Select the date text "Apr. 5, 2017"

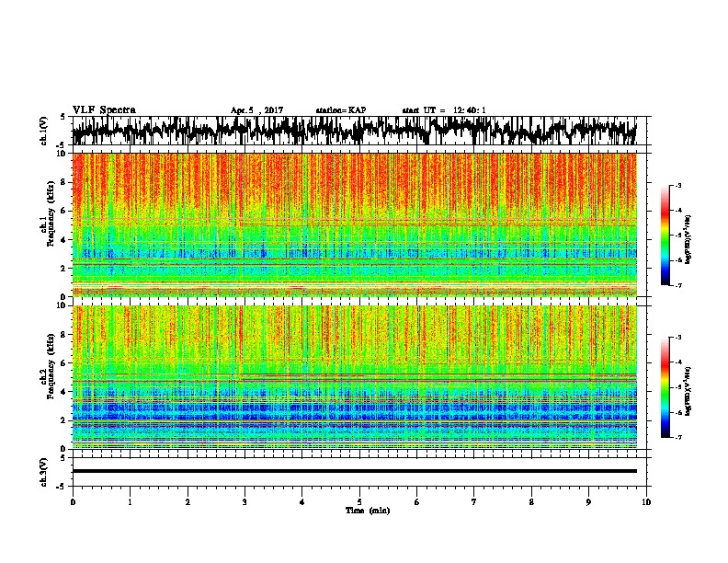pos(256,110)
